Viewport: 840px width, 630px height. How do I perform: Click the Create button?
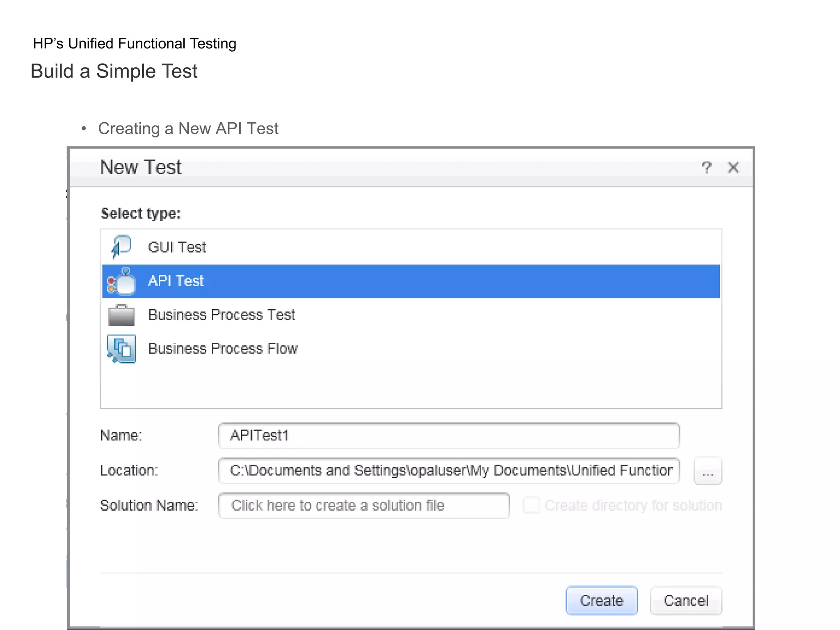click(x=601, y=600)
